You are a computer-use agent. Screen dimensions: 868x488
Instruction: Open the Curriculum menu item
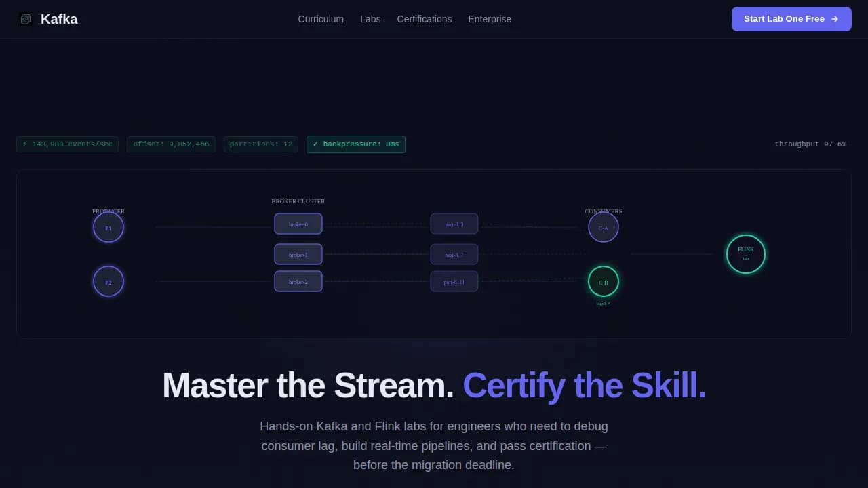tap(321, 19)
